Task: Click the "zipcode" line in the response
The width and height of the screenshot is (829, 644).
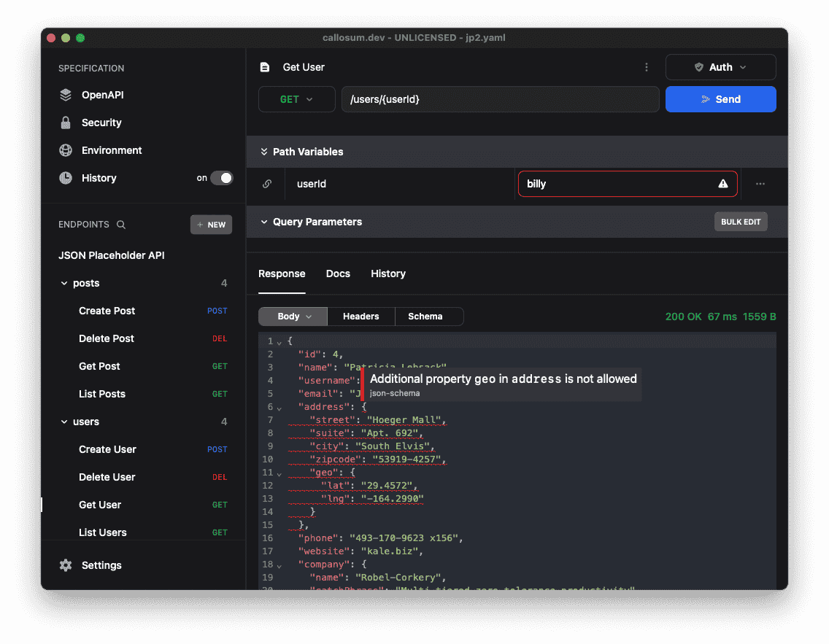Action: click(x=378, y=459)
